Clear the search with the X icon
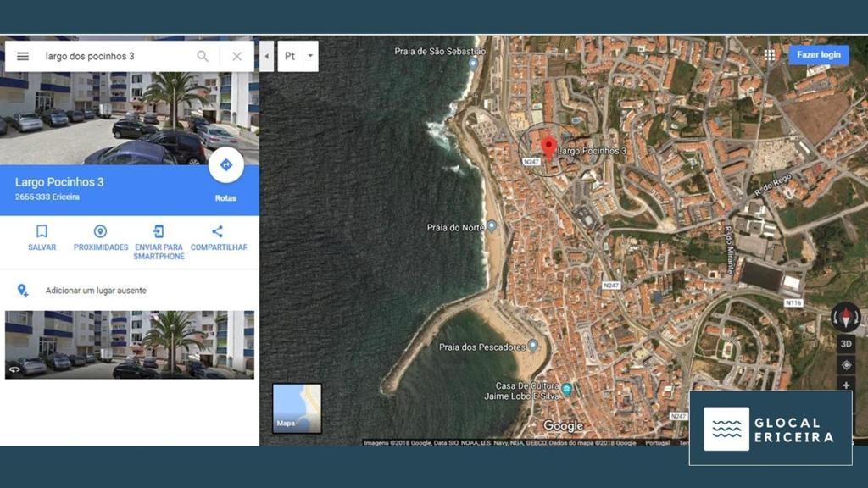The width and height of the screenshot is (868, 488). point(237,56)
